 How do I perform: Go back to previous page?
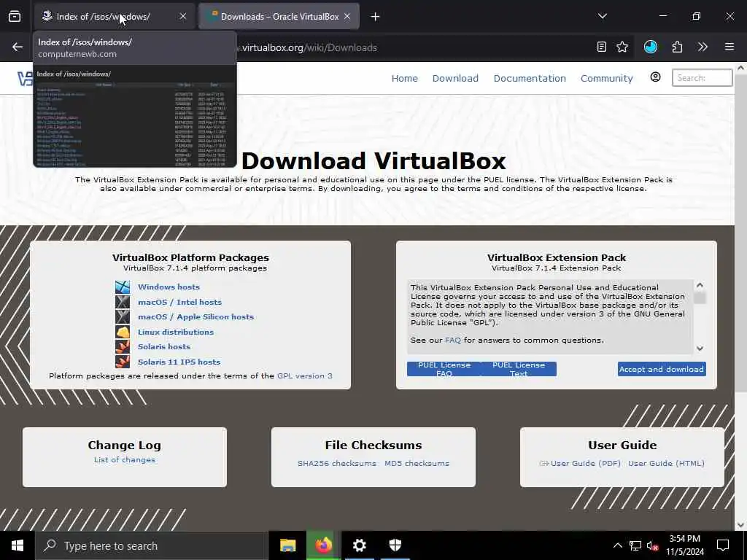18,47
